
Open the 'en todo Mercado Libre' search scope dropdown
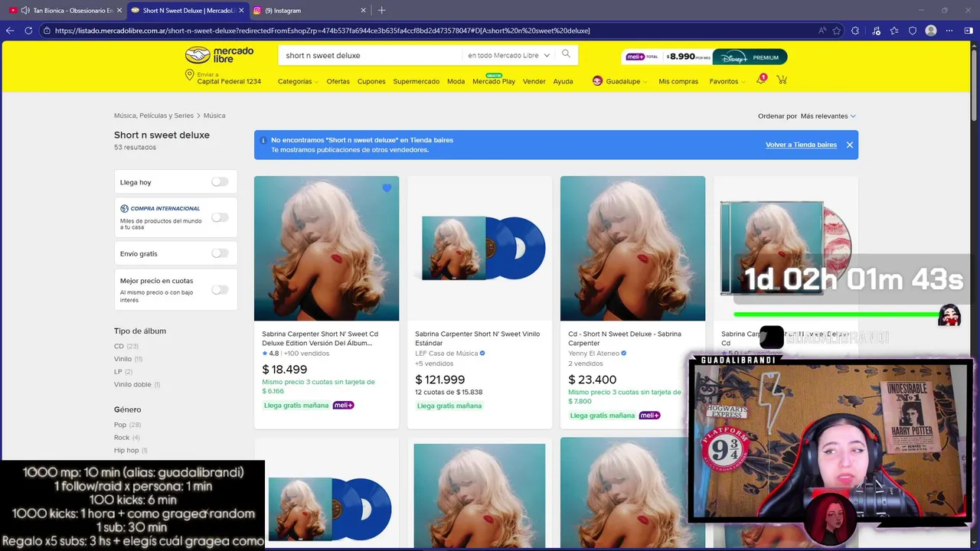pyautogui.click(x=508, y=55)
